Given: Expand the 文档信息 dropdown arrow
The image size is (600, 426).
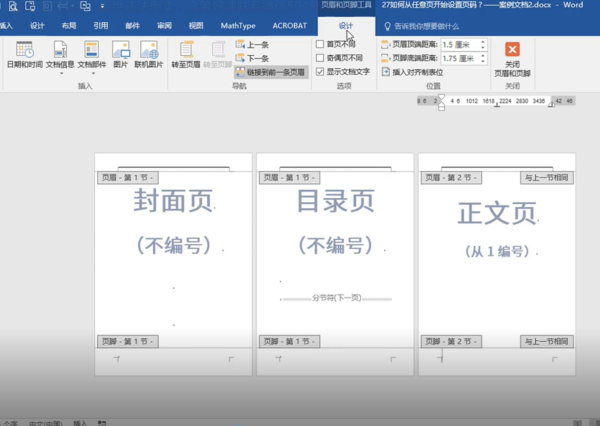Looking at the screenshot, I should (x=61, y=73).
